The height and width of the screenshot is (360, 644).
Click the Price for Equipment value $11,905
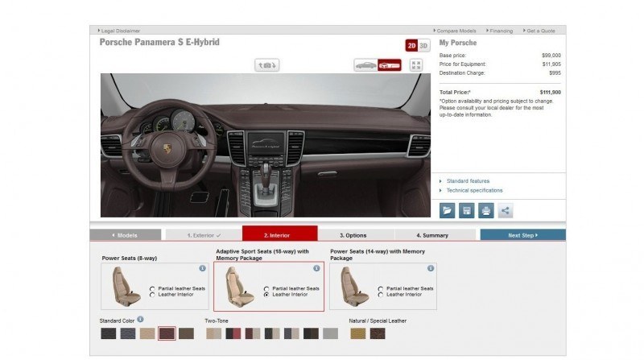click(x=551, y=64)
